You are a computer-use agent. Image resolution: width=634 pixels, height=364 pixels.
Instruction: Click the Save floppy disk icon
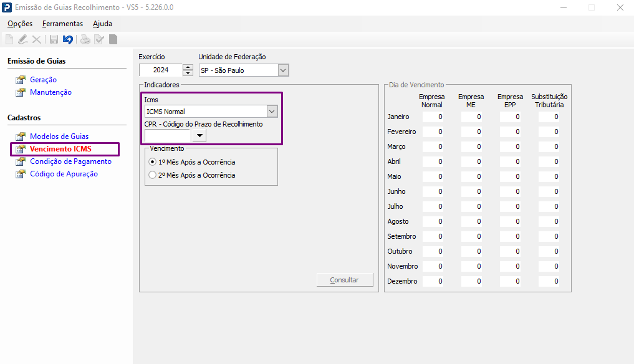click(54, 39)
